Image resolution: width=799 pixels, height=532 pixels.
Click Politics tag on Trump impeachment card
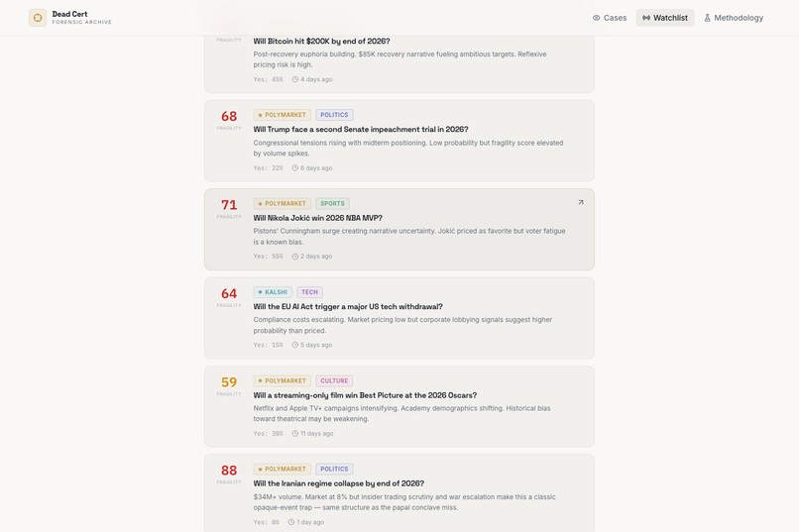click(334, 115)
